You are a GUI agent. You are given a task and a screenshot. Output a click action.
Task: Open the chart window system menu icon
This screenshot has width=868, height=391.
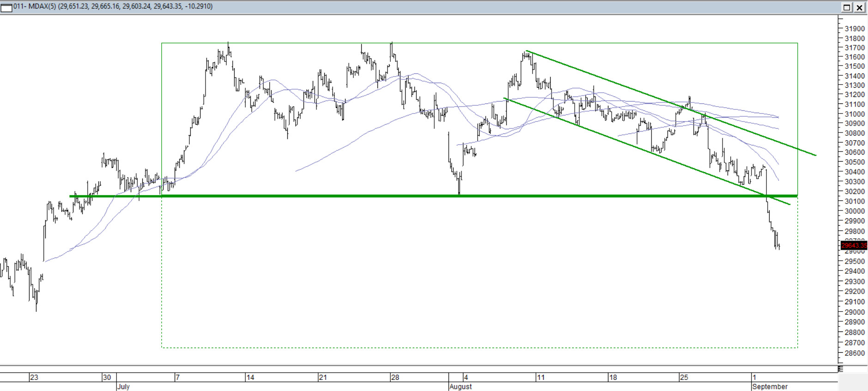[6, 7]
